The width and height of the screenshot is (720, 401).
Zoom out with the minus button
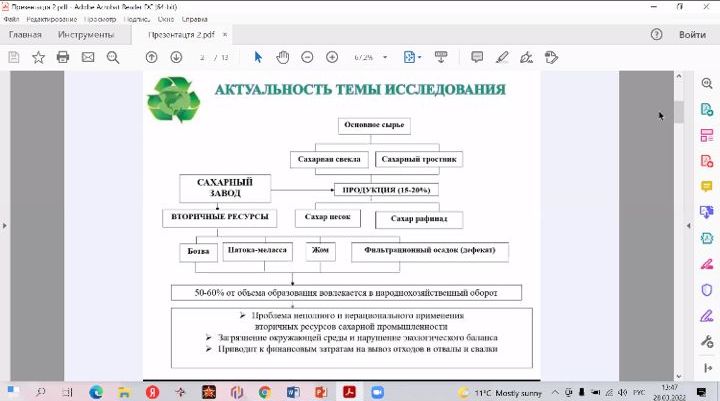coord(307,57)
